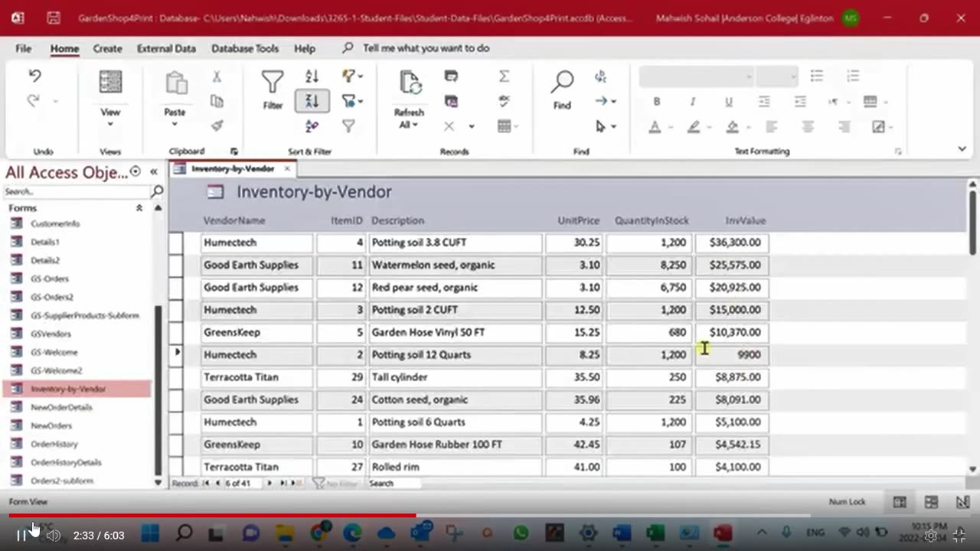The height and width of the screenshot is (551, 980).
Task: Open WhatsApp from the taskbar
Action: [x=521, y=533]
